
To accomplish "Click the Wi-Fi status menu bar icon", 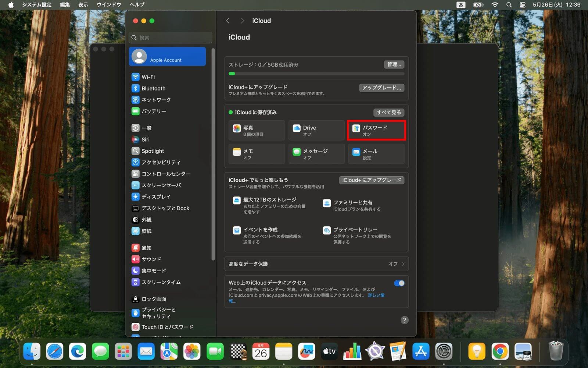I will point(495,5).
